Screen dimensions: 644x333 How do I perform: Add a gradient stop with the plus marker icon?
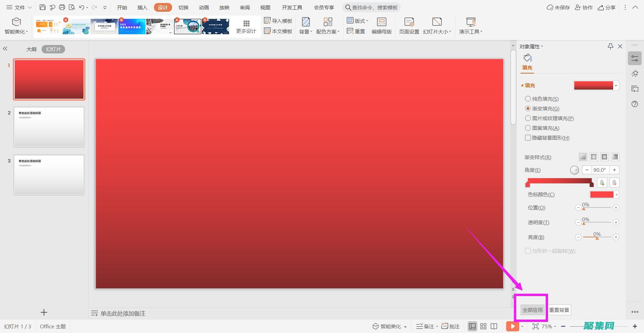tap(602, 183)
